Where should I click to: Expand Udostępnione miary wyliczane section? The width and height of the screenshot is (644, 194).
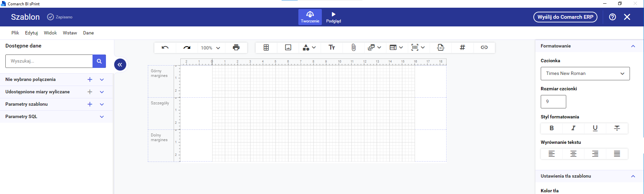pyautogui.click(x=102, y=92)
